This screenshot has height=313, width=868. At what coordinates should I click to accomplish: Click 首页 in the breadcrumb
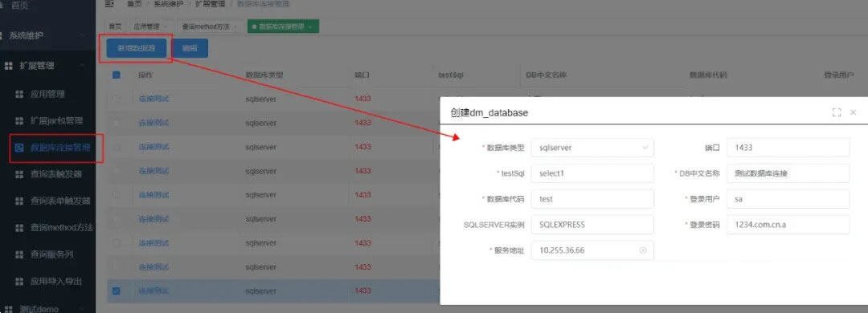tap(134, 4)
